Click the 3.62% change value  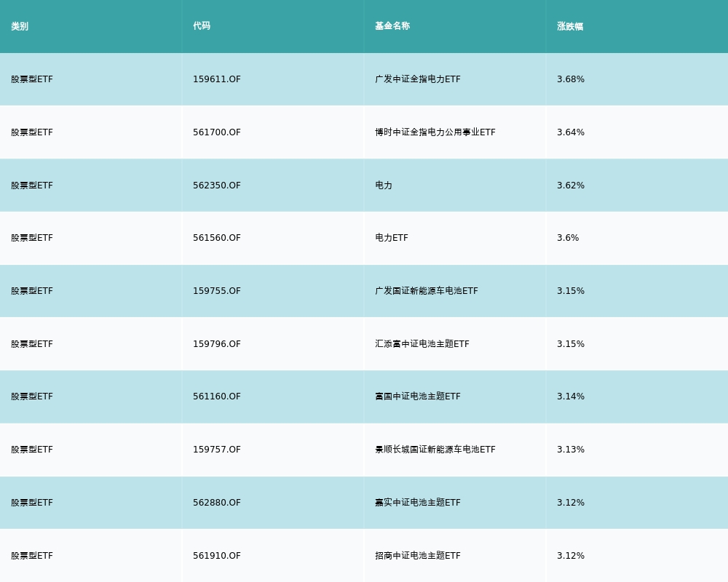click(571, 186)
